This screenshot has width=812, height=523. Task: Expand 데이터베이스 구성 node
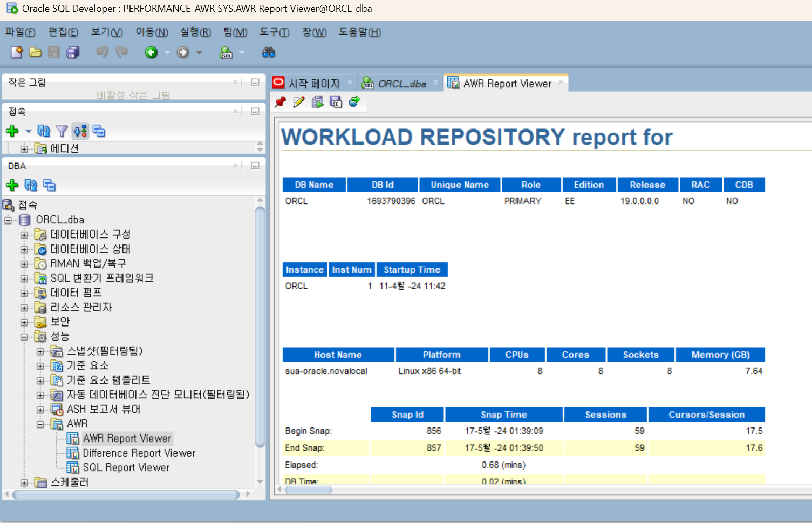tap(24, 235)
